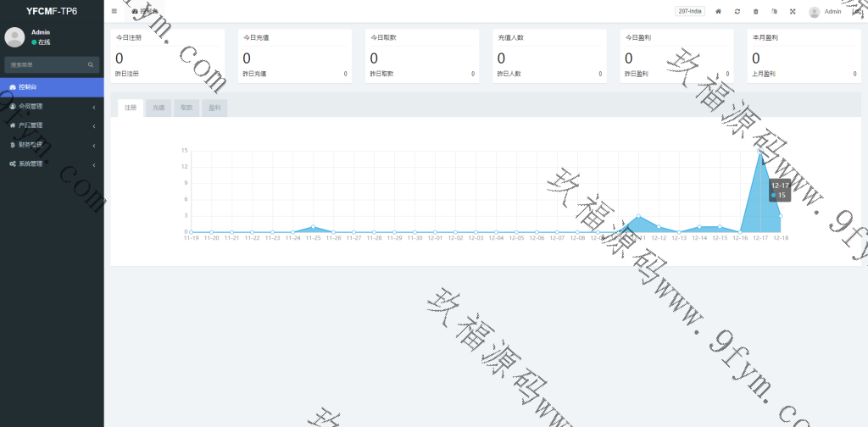The height and width of the screenshot is (427, 868).
Task: Expand the 产品管理 menu
Action: point(51,125)
